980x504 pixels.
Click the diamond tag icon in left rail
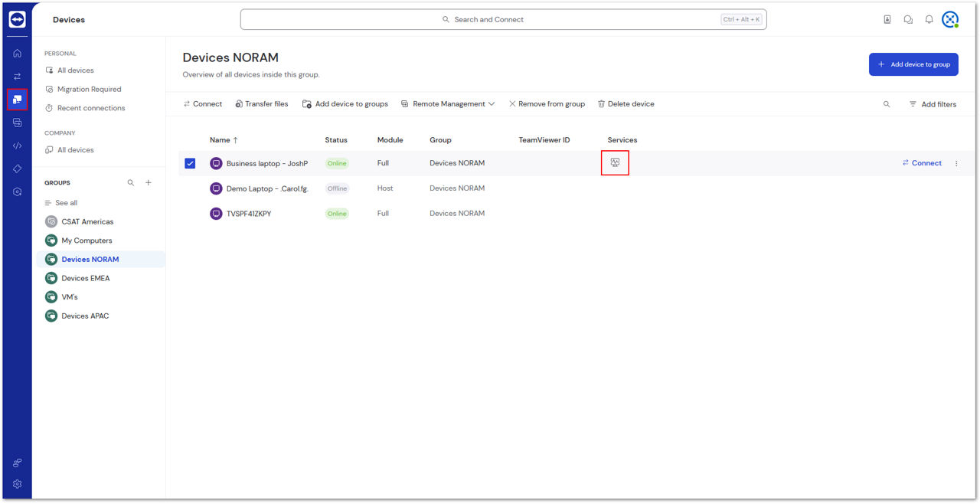[17, 169]
